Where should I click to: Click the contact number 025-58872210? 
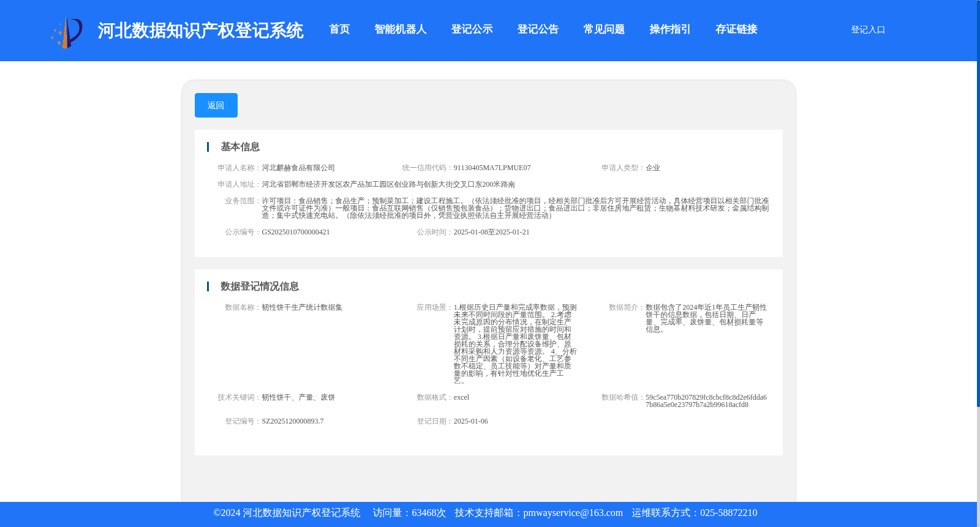coord(728,513)
